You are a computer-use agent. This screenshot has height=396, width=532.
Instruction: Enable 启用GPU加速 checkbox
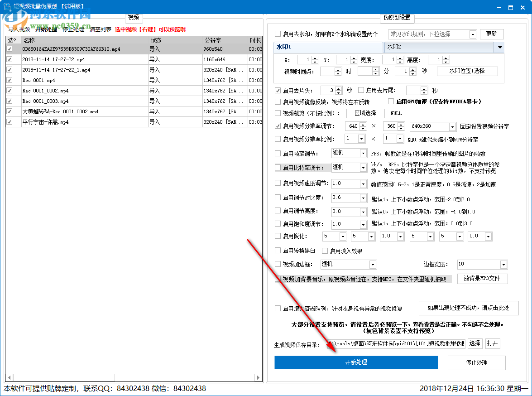coord(391,101)
